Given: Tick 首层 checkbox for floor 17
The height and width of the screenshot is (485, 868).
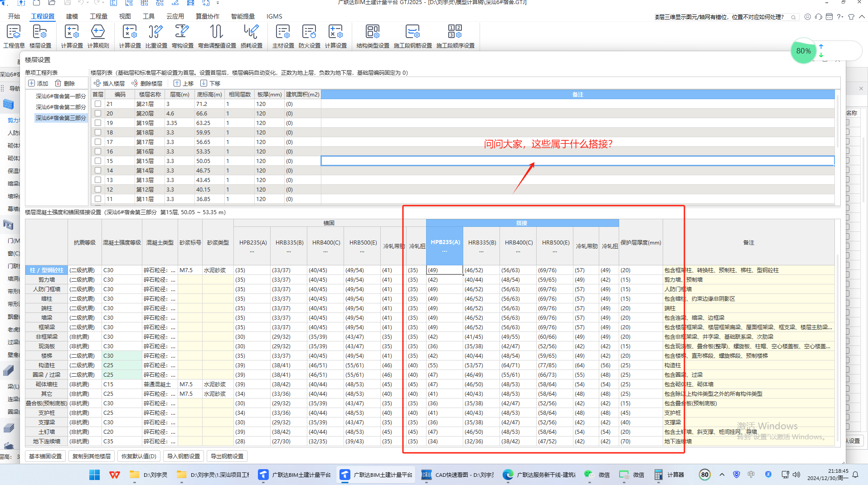Looking at the screenshot, I should [98, 142].
